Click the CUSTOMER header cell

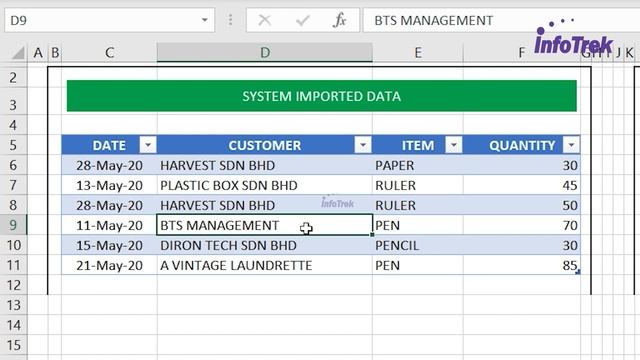(x=264, y=145)
